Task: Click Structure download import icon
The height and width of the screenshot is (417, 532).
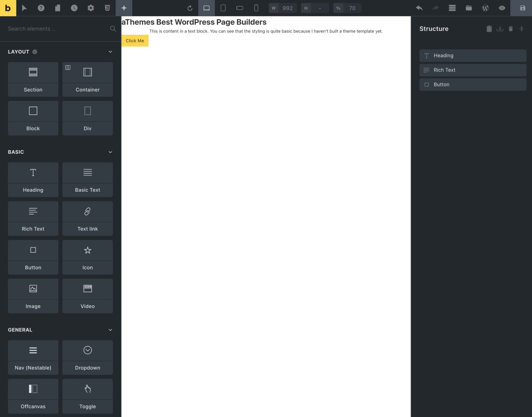Action: pos(500,29)
